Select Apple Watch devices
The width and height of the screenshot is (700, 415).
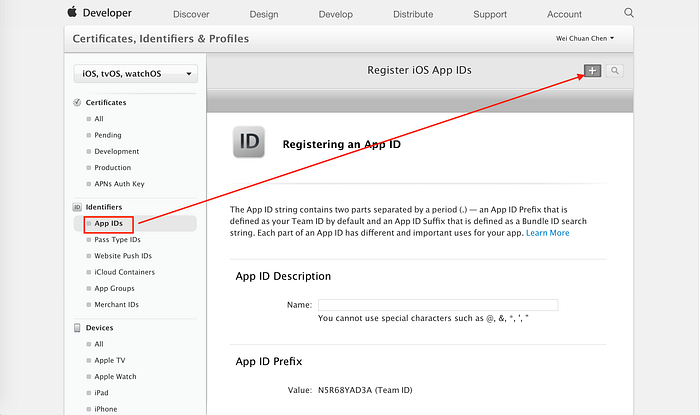click(115, 377)
